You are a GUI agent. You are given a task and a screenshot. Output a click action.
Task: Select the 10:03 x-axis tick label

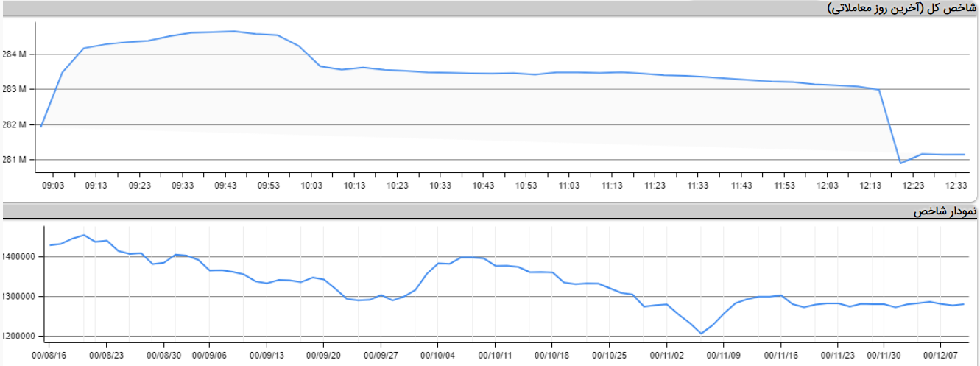pos(311,185)
